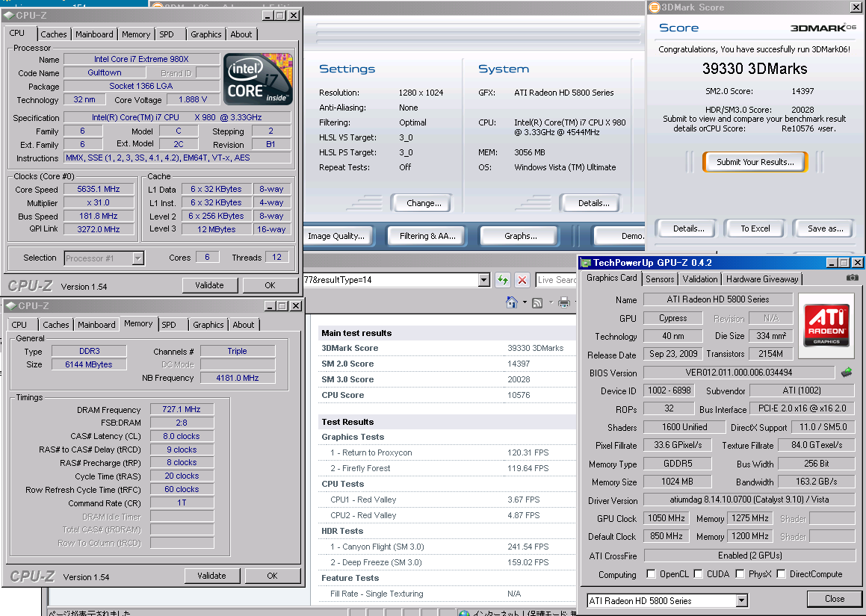Click OK in lower CPU-Z window
Screen dimensions: 866x616
(272, 576)
